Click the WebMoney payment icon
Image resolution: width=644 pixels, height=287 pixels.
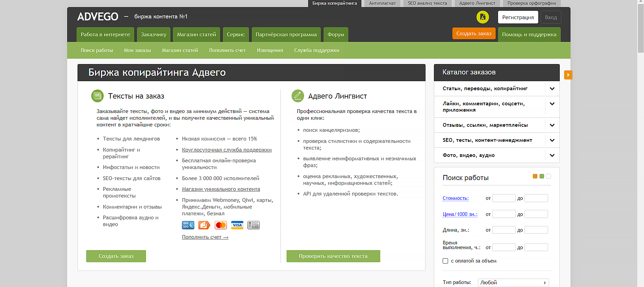[188, 225]
